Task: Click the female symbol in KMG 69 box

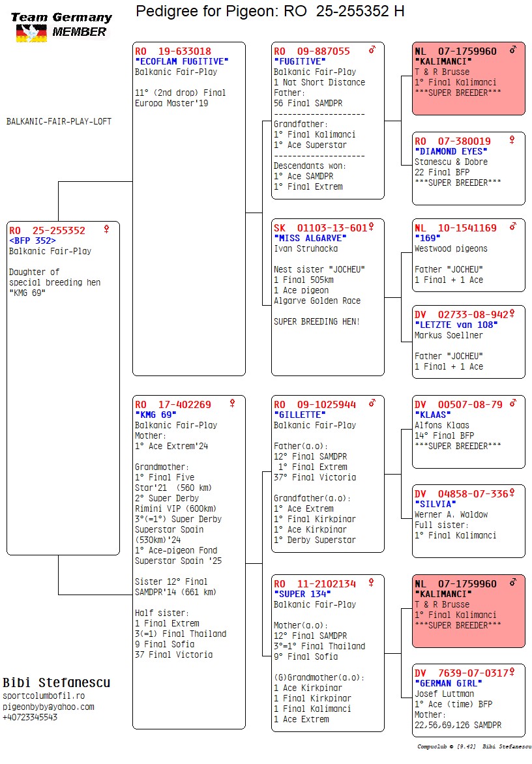Action: click(x=232, y=404)
